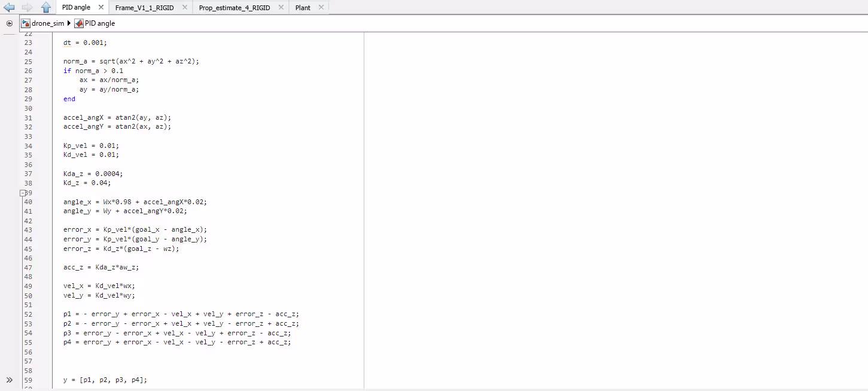
Task: Place cursor in the norm_a sqrt line
Action: (131, 62)
